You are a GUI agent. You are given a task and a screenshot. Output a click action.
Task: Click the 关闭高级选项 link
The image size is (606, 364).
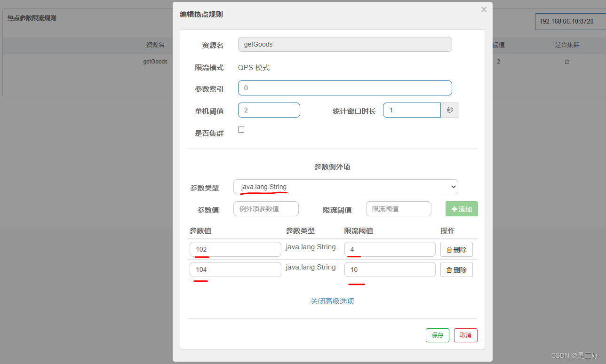[332, 301]
